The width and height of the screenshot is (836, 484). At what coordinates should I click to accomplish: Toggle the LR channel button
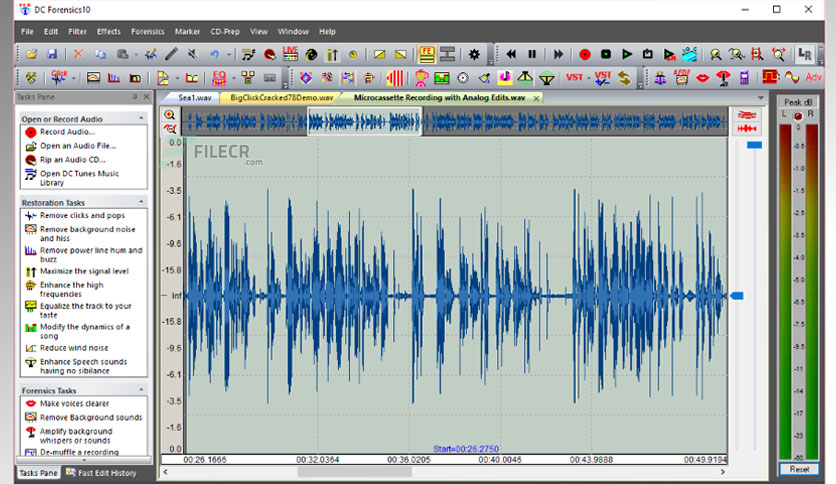click(x=805, y=54)
